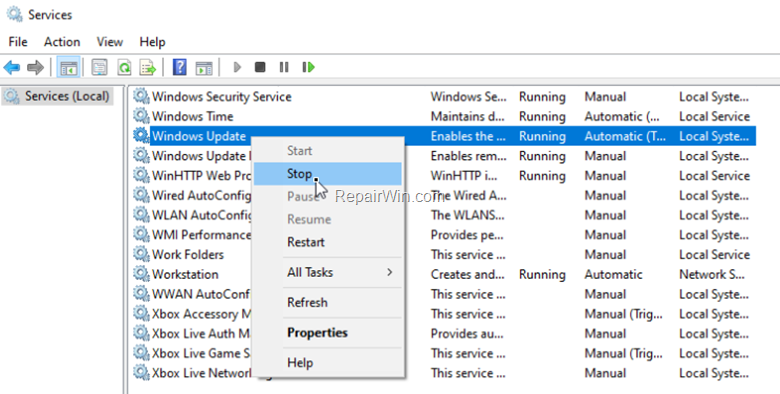Screen dimensions: 780x394
Task: Click the Back arrow toolbar icon
Action: pos(12,67)
